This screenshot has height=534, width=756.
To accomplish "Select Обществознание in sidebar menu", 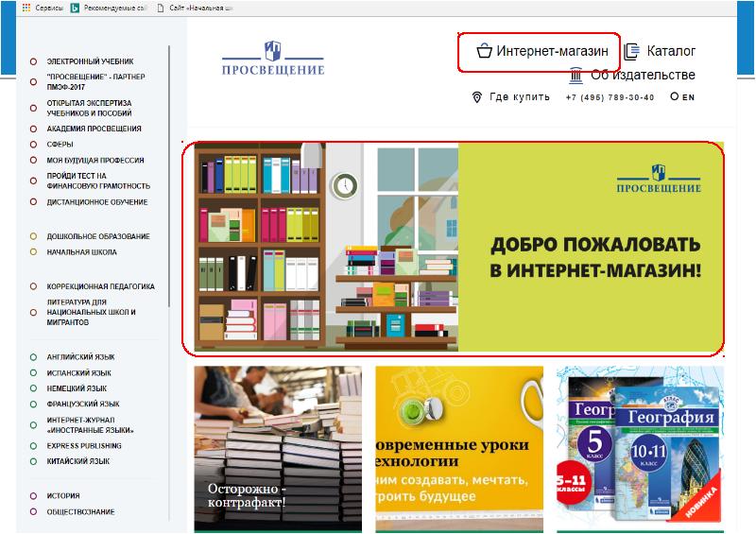I will (80, 512).
